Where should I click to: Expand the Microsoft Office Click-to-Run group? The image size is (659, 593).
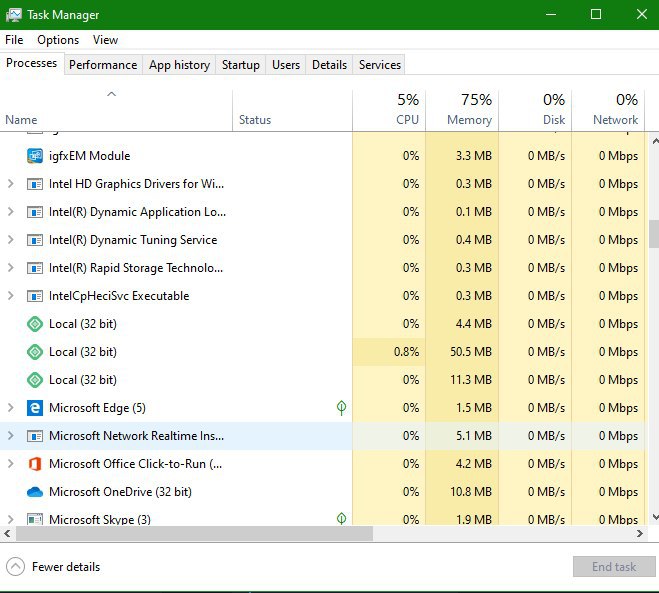11,464
